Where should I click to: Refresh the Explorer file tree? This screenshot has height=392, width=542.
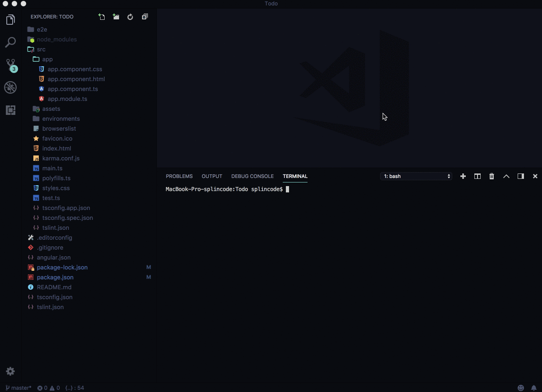(x=130, y=17)
